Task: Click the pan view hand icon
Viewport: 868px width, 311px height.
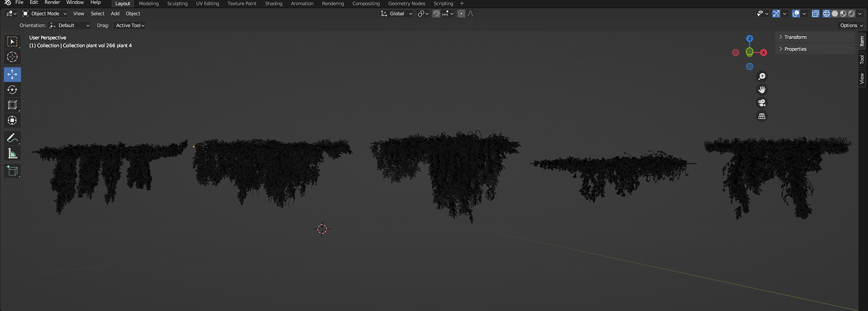Action: click(762, 90)
